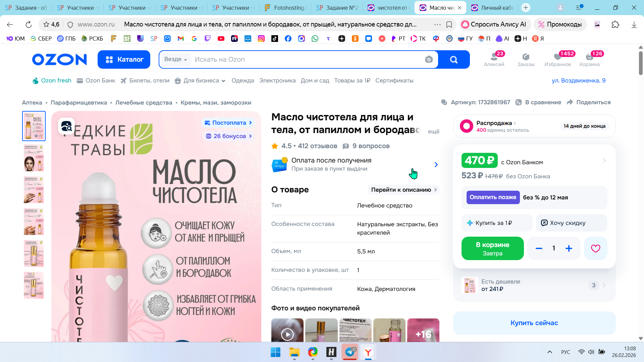Open the Каталог menu
Image resolution: width=644 pixels, height=362 pixels.
(x=124, y=59)
